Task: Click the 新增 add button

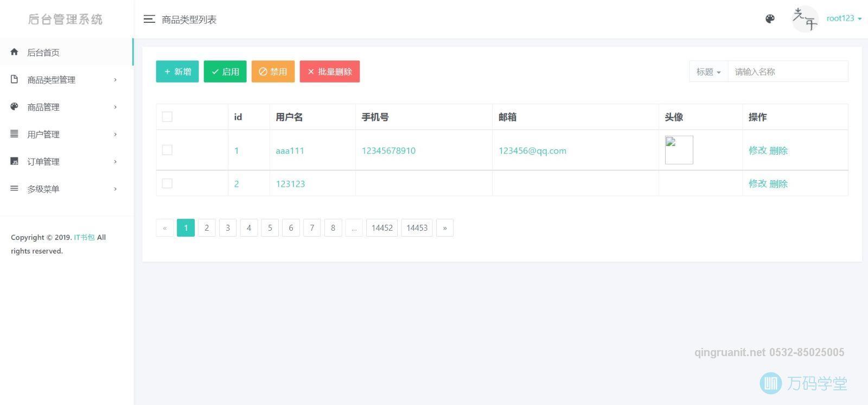Action: coord(177,72)
